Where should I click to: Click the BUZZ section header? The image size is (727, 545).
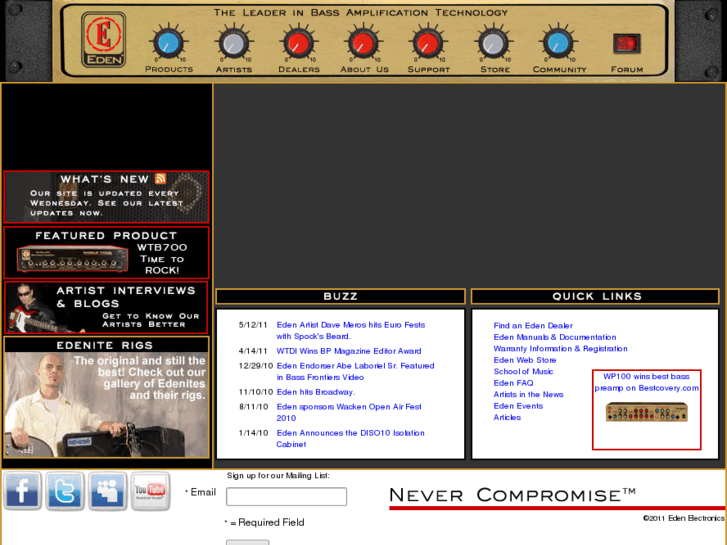[x=340, y=296]
